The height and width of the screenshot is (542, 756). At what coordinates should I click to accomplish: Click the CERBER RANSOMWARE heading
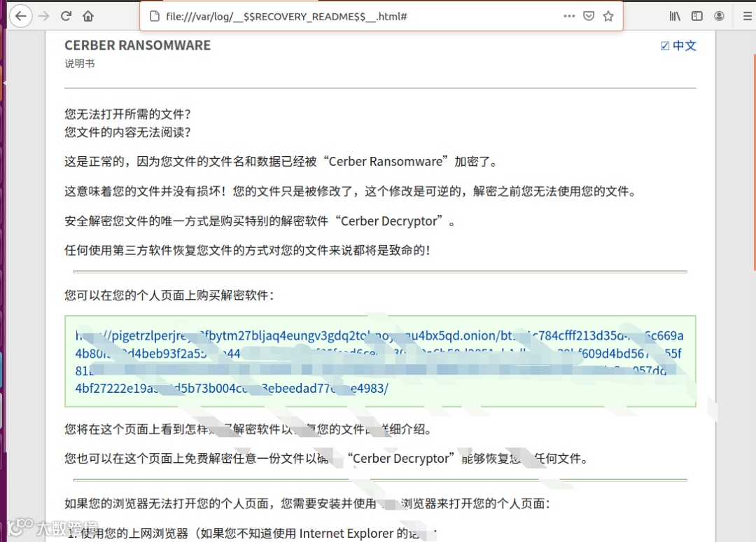coord(137,46)
